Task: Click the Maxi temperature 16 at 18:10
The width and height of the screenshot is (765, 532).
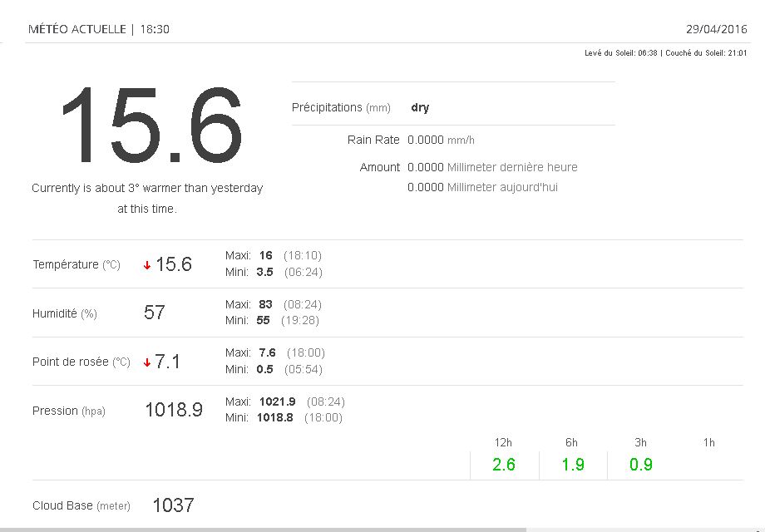Action: click(266, 255)
